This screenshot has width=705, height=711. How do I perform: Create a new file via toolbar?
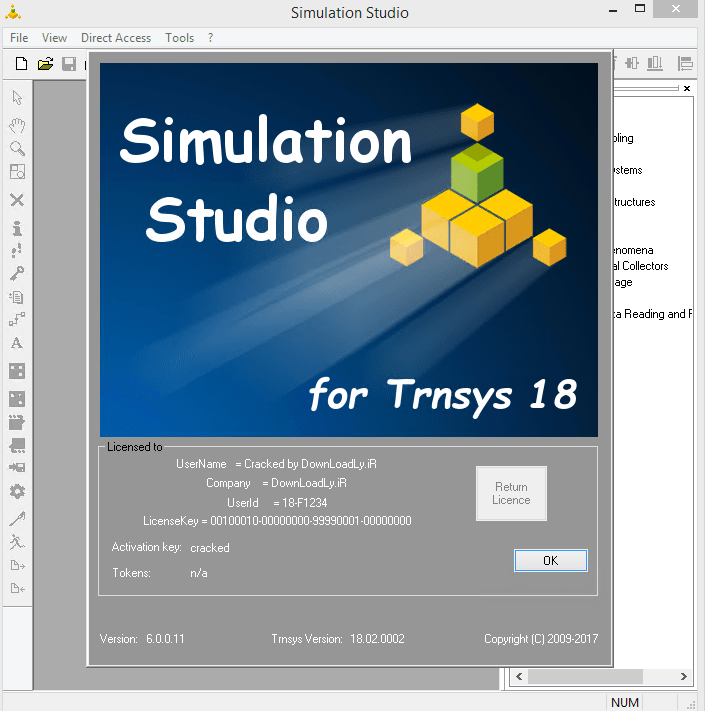coord(21,64)
